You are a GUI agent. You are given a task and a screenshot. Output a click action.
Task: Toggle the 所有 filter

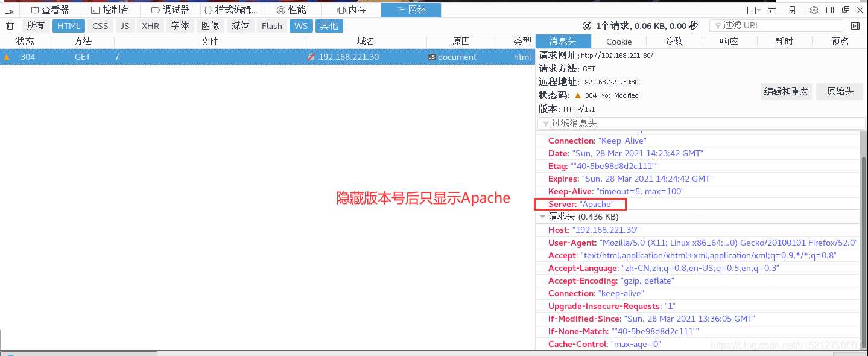point(36,26)
